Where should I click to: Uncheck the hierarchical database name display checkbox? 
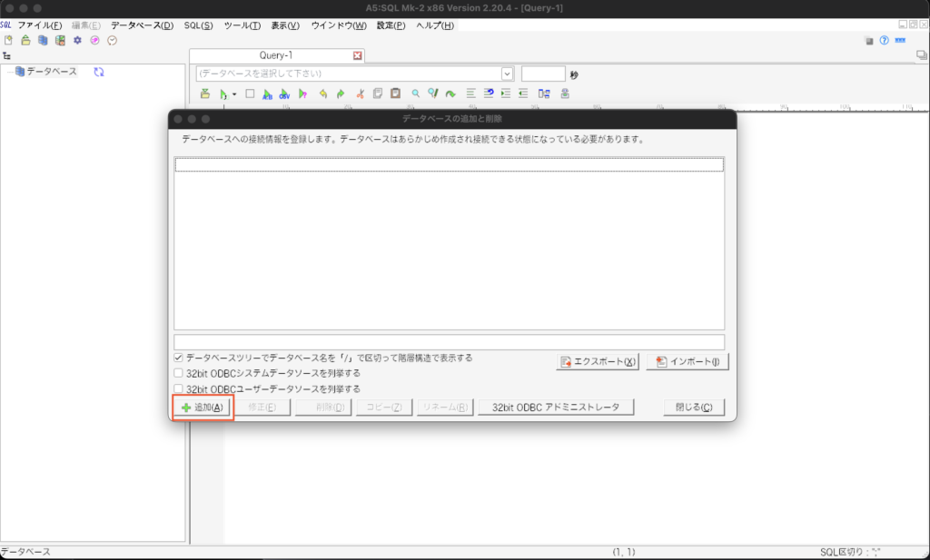pyautogui.click(x=179, y=359)
